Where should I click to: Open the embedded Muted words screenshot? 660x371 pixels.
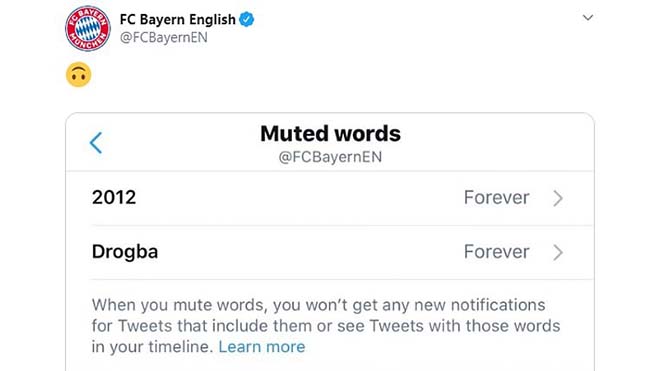click(x=330, y=242)
